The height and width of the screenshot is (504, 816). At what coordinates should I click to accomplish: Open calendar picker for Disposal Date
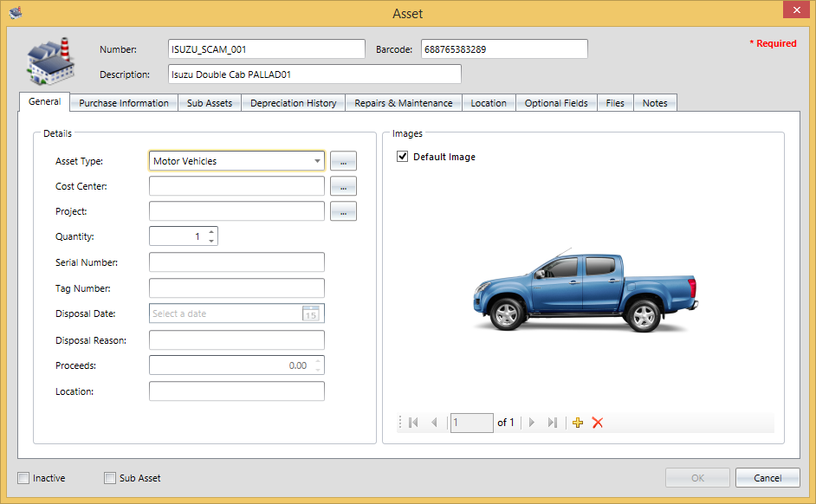coord(311,313)
